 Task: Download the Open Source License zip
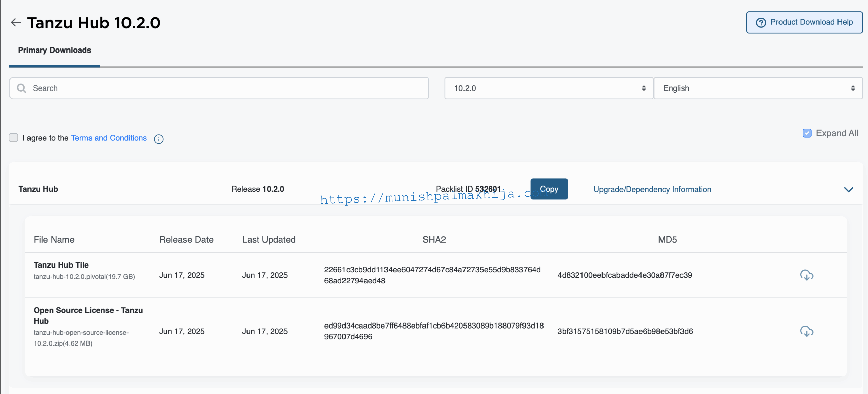807,331
